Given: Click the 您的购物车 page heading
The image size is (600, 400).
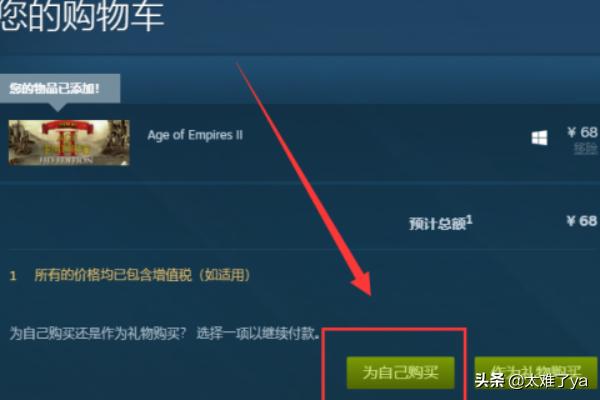Looking at the screenshot, I should [82, 15].
